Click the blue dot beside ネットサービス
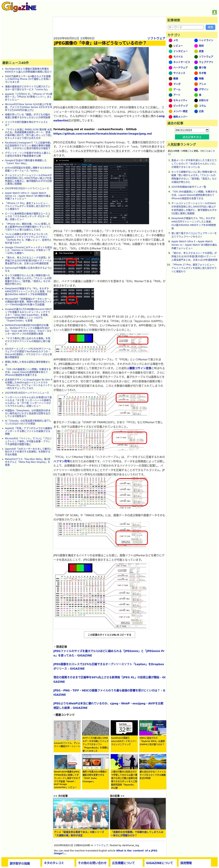Viewport: 219px width, 868px height. [x=171, y=62]
